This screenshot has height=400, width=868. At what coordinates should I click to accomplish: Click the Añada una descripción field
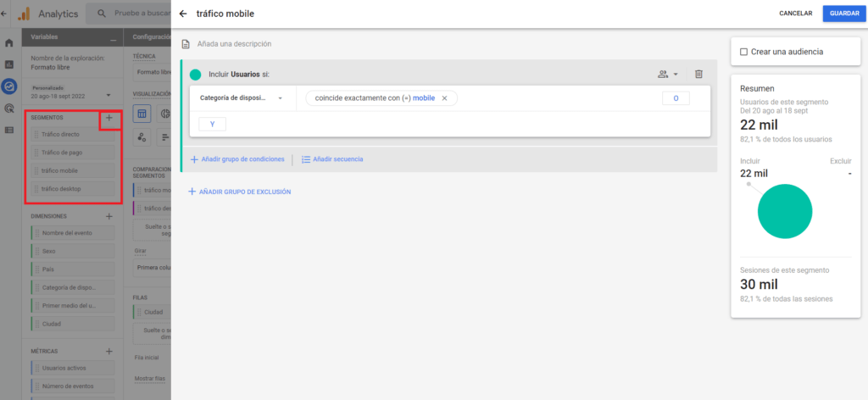(x=234, y=44)
